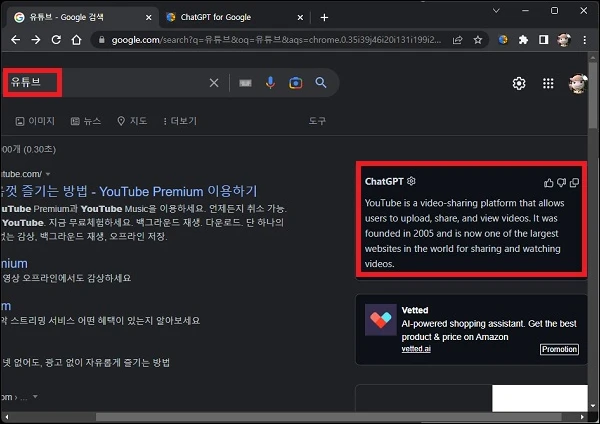Reload the Google search page

[56, 40]
